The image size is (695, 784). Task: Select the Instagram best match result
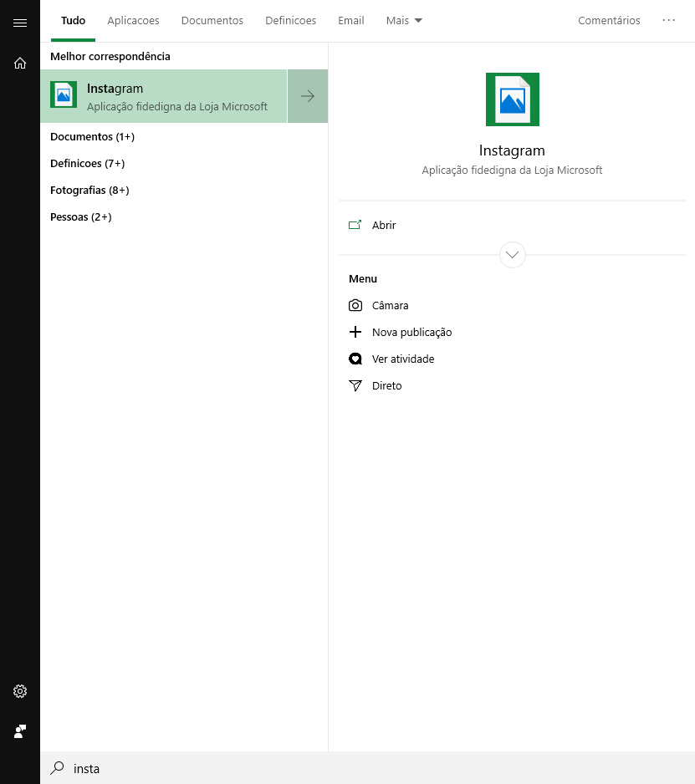[x=164, y=96]
